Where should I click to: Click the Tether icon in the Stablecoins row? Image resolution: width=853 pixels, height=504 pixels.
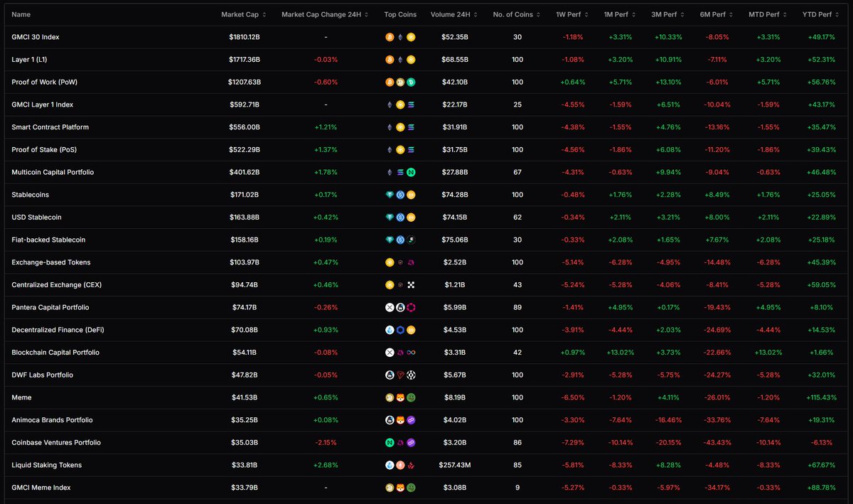[390, 194]
